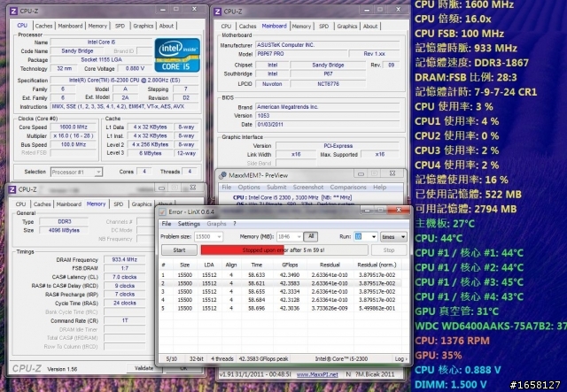The image size is (567, 392).
Task: Open MaxxMEM Help menu
Action: click(x=380, y=187)
